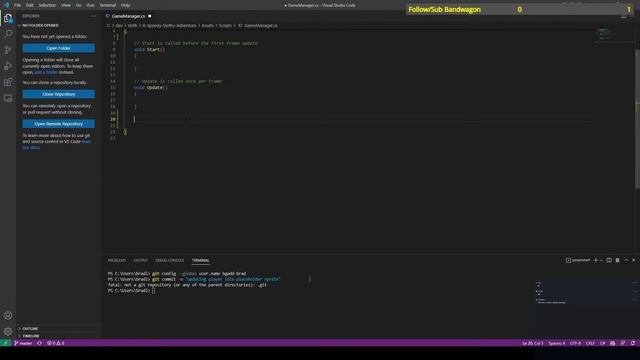Close the terminal panel
The width and height of the screenshot is (640, 360).
[634, 260]
